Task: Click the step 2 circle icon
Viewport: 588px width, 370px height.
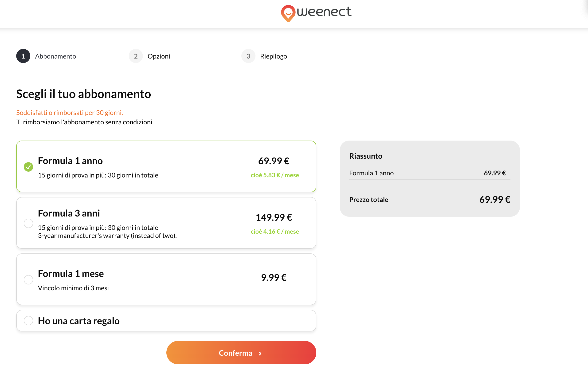Action: (136, 56)
